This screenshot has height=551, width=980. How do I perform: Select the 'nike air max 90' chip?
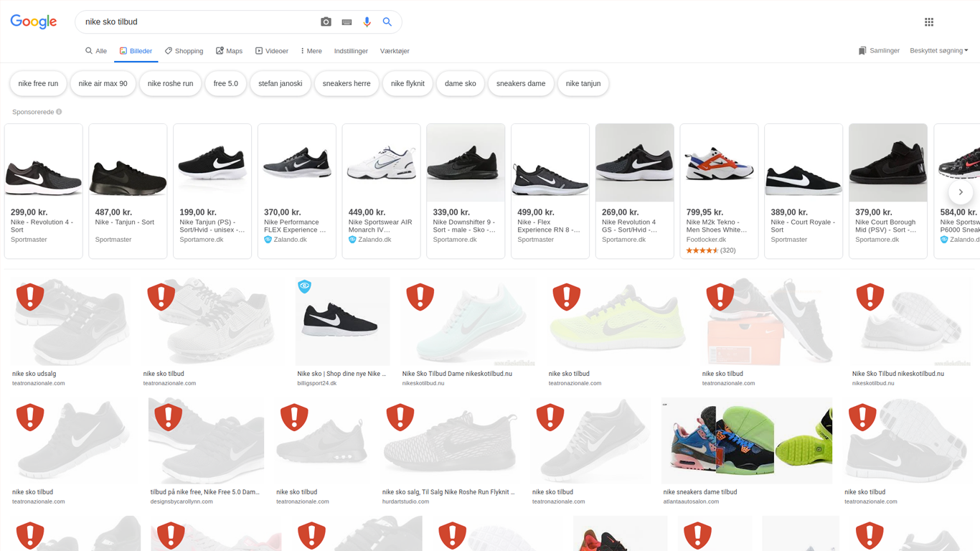tap(103, 83)
